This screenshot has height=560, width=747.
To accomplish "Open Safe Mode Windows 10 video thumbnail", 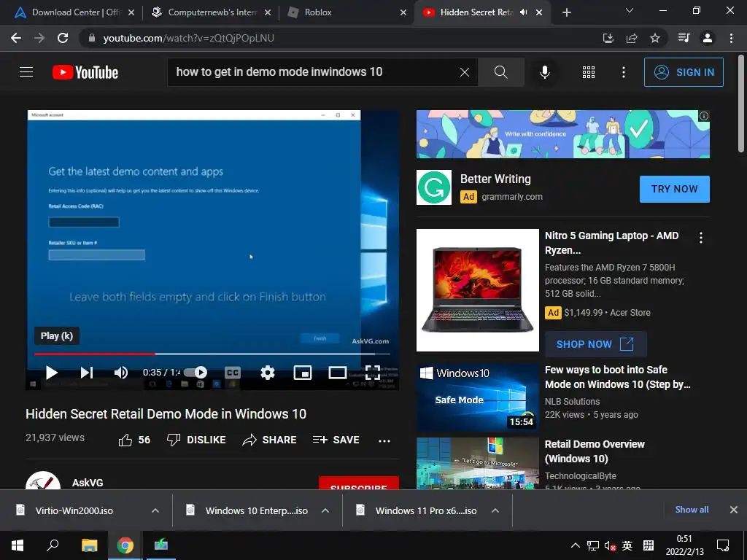I will point(477,398).
